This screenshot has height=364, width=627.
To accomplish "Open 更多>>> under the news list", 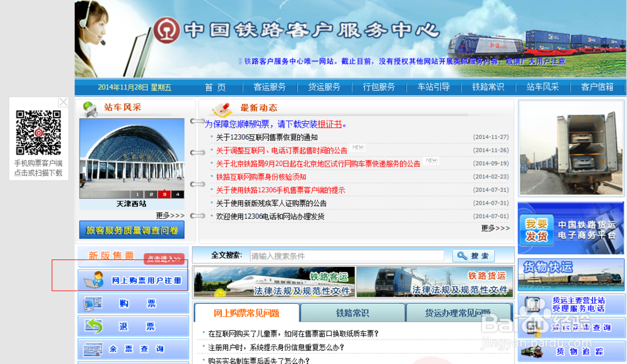I will click(x=495, y=228).
